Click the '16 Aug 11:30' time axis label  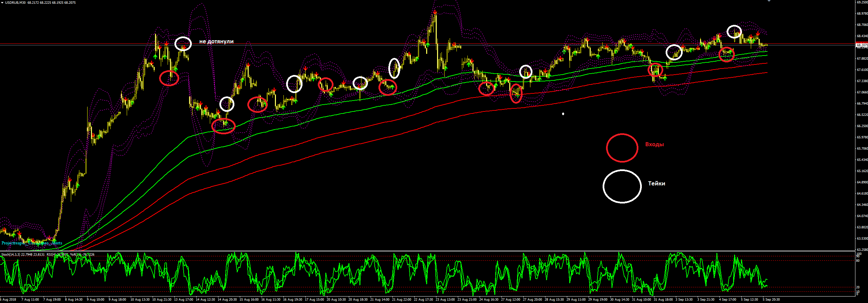tap(271, 300)
